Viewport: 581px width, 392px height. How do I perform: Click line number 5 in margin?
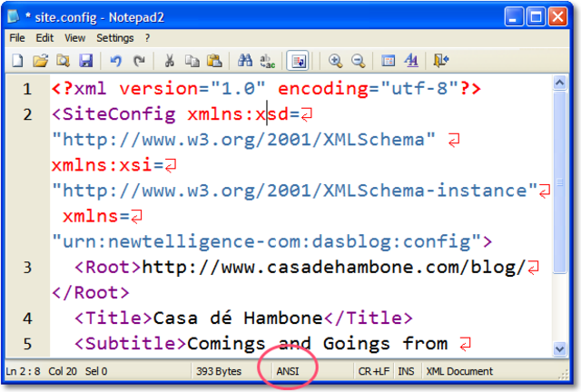point(27,344)
